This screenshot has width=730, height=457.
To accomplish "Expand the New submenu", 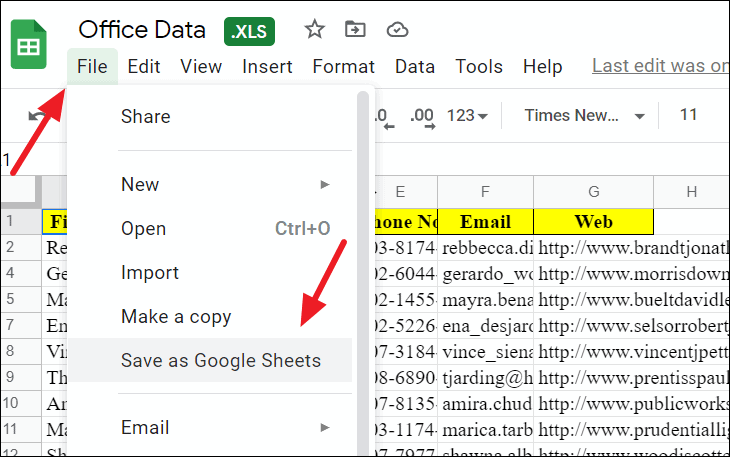I will pyautogui.click(x=210, y=185).
